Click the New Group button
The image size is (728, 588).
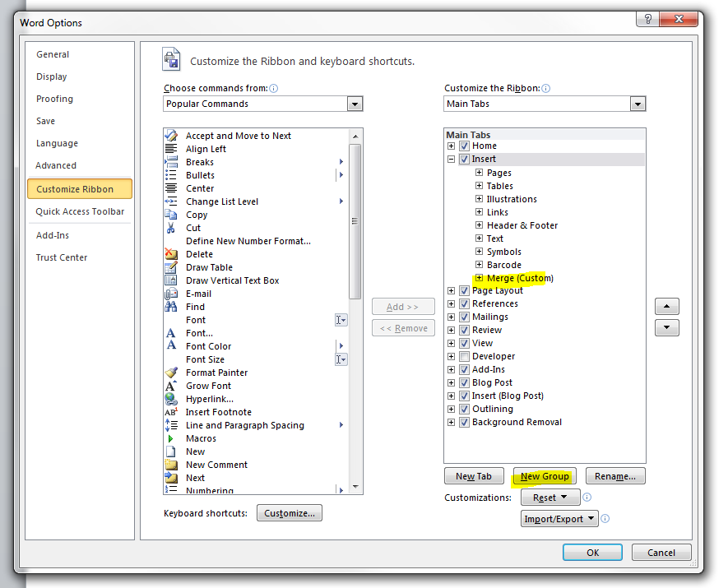click(x=545, y=476)
